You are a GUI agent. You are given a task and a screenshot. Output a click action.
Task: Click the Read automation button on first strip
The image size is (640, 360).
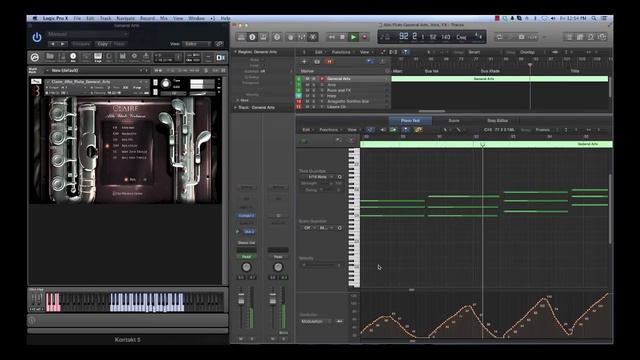pos(246,257)
